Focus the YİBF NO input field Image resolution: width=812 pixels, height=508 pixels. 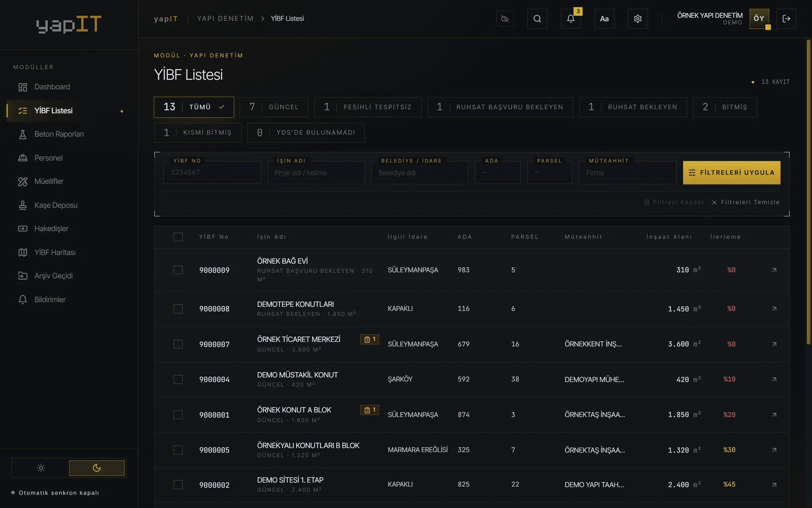[212, 173]
